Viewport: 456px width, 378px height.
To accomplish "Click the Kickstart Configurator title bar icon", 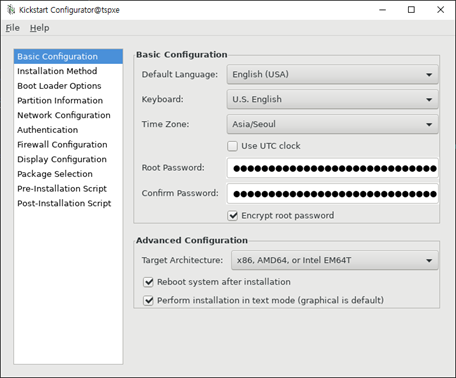I will click(11, 10).
